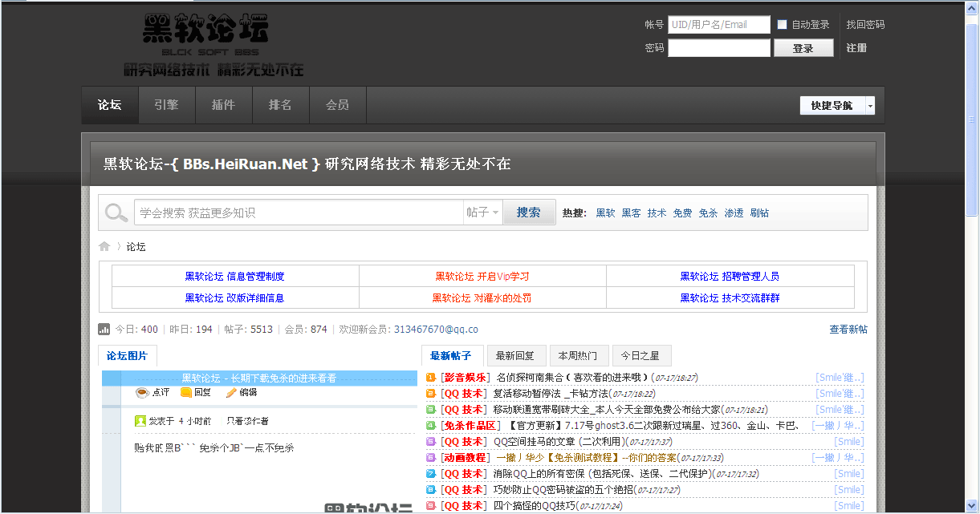Click the 帐号 UID/用户名/Email input field
Image resolution: width=980 pixels, height=514 pixels.
(x=719, y=25)
